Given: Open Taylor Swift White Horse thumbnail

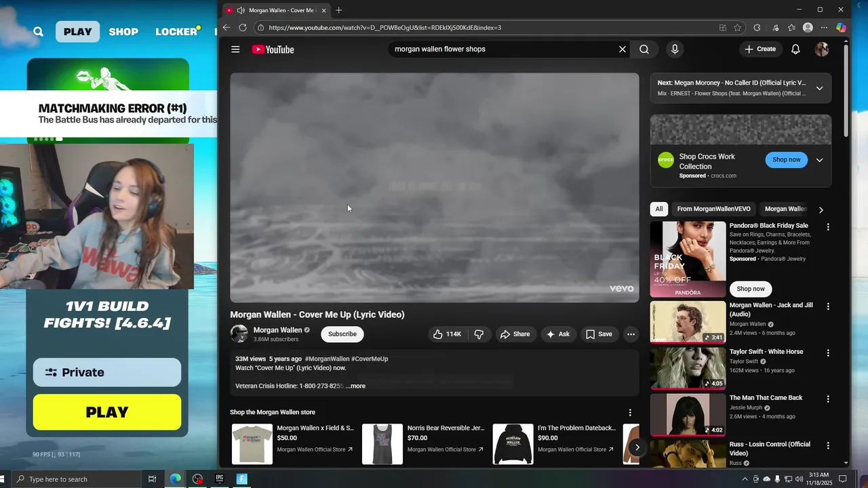Looking at the screenshot, I should pos(688,368).
